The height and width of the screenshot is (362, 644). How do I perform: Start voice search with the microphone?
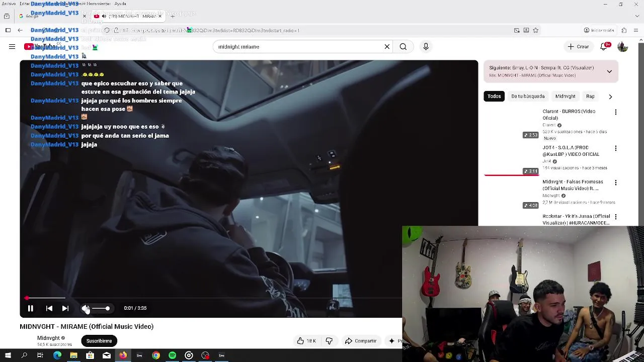[426, 47]
